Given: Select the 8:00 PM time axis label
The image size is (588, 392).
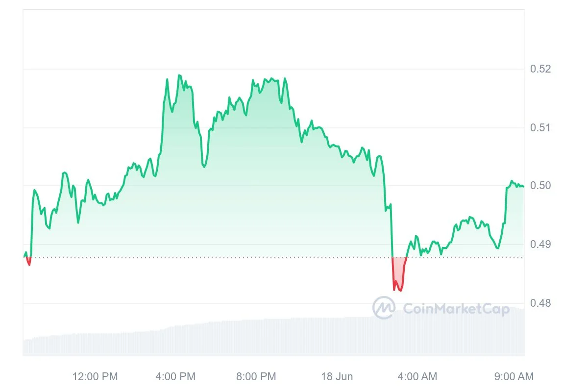Looking at the screenshot, I should 256,377.
